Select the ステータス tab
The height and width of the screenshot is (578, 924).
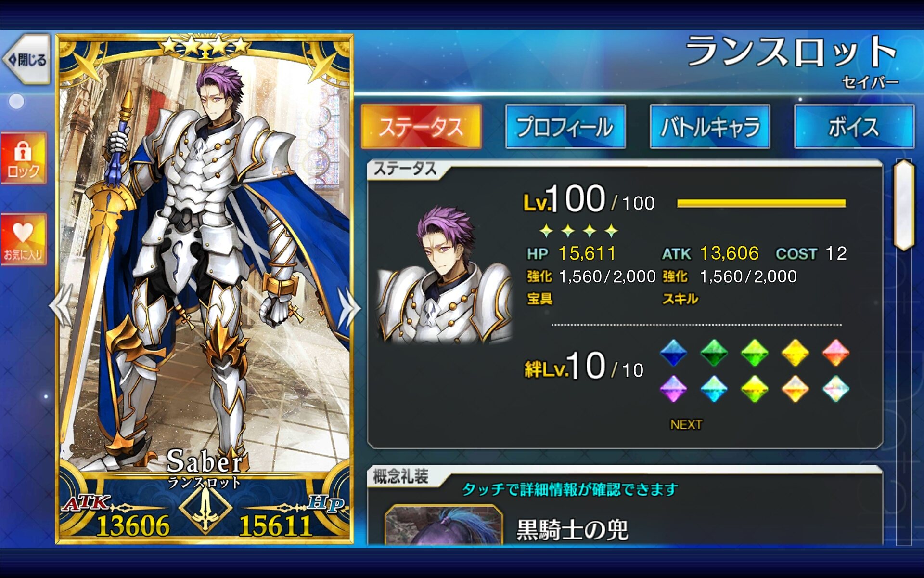tap(421, 127)
